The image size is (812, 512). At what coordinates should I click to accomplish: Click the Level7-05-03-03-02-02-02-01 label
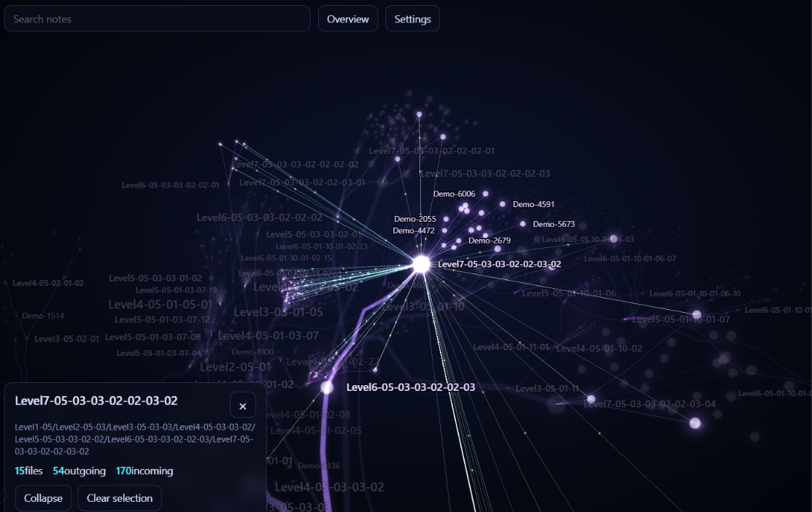tap(431, 151)
